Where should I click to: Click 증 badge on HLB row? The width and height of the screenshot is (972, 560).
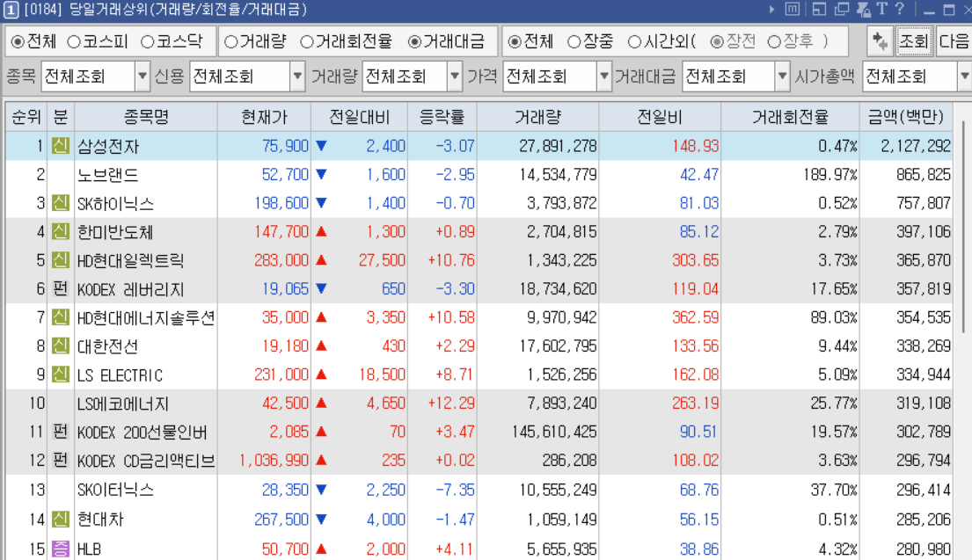pyautogui.click(x=60, y=549)
